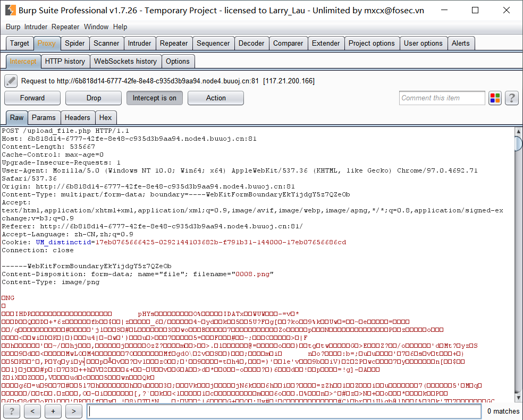The width and height of the screenshot is (523, 420).
Task: Open the Action menu button
Action: pyautogui.click(x=216, y=98)
